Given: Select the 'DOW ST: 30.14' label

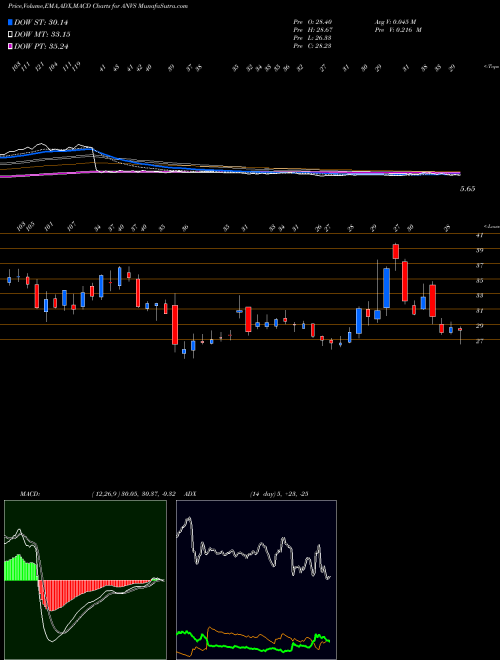Looking at the screenshot, I should (41, 22).
